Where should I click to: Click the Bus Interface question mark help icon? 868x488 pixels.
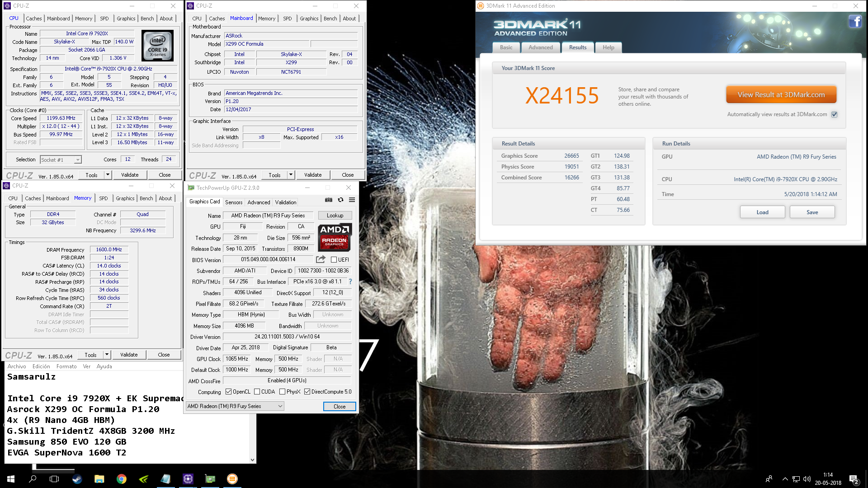click(350, 282)
